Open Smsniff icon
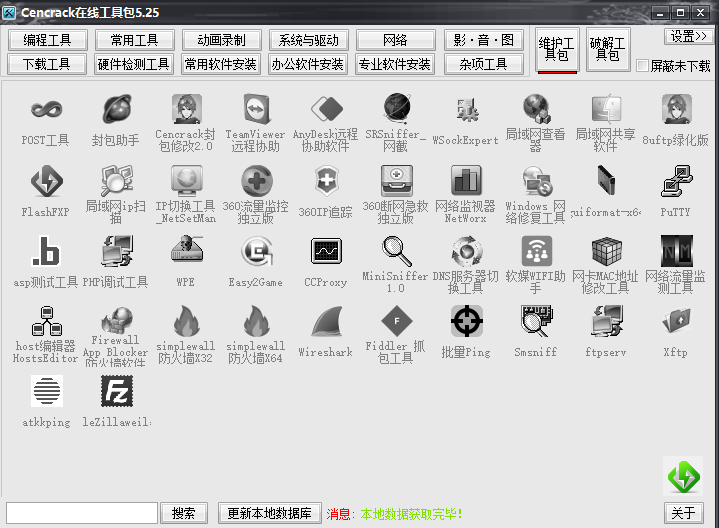The width and height of the screenshot is (719, 528). 536,321
